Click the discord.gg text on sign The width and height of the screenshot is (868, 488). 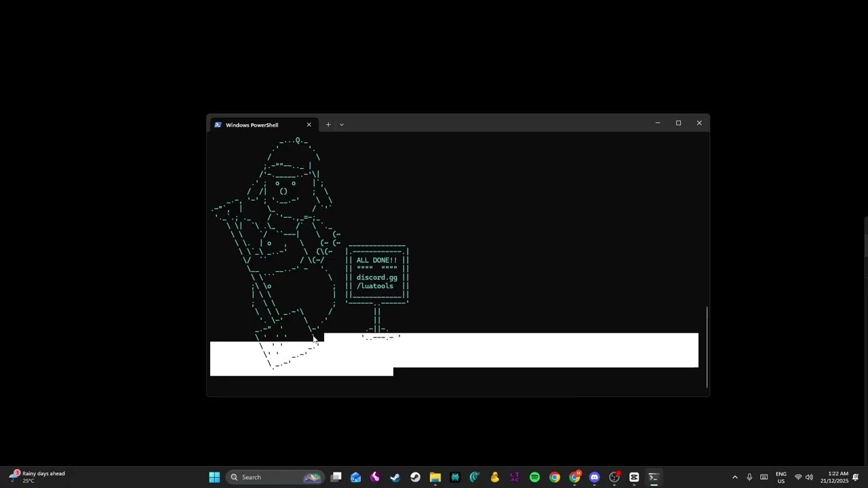coord(377,277)
